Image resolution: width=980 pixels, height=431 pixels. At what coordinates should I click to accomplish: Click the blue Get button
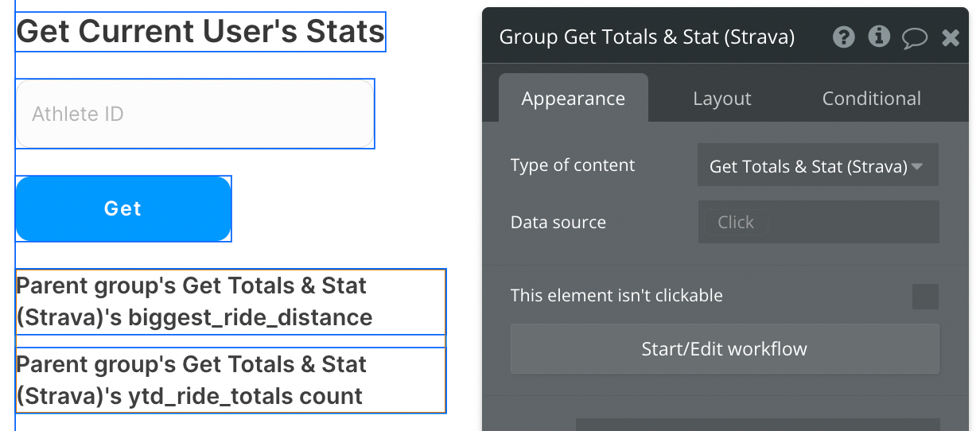click(x=123, y=208)
